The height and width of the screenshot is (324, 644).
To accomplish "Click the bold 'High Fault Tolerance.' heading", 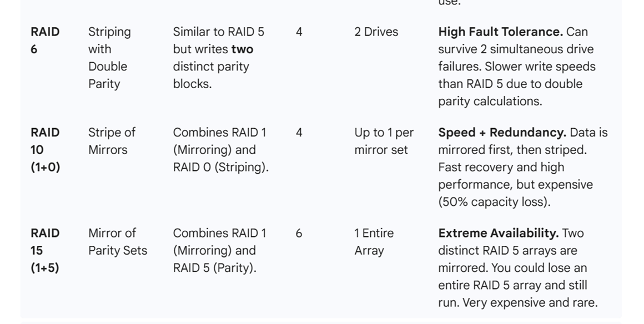I will (500, 32).
